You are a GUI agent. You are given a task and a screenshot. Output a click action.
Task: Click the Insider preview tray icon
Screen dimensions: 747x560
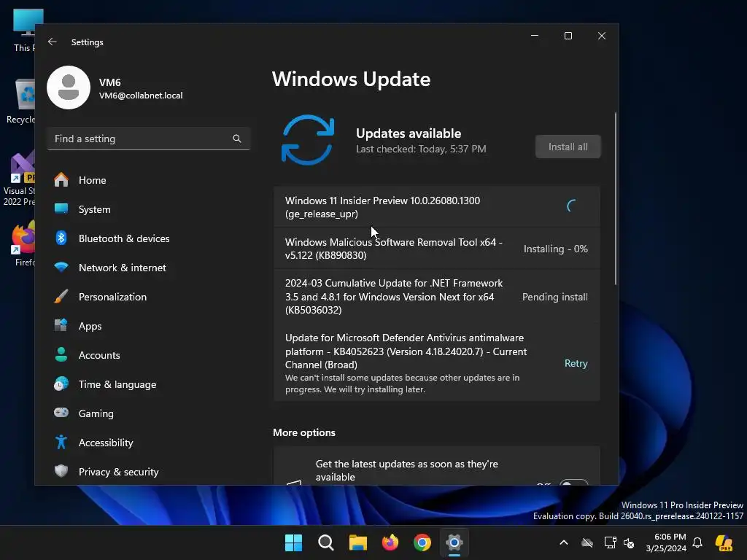point(724,542)
